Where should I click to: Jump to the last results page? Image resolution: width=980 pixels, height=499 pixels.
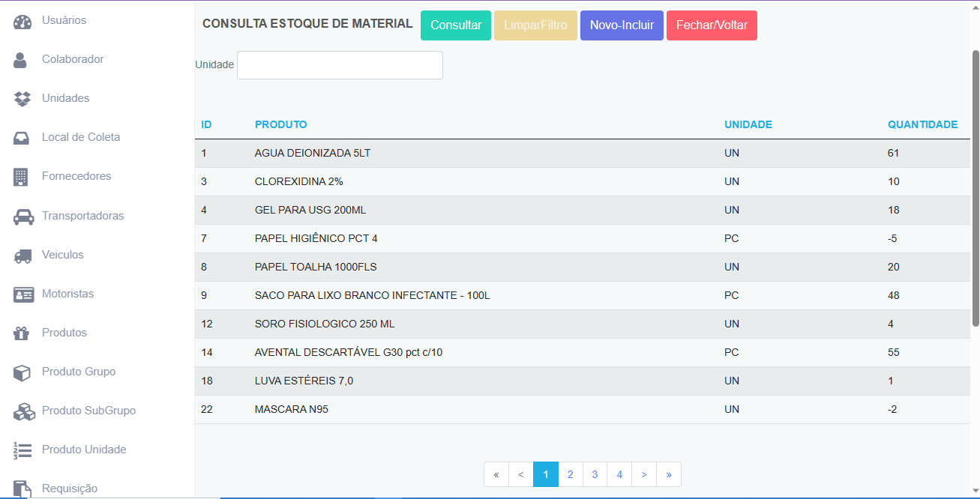tap(669, 474)
